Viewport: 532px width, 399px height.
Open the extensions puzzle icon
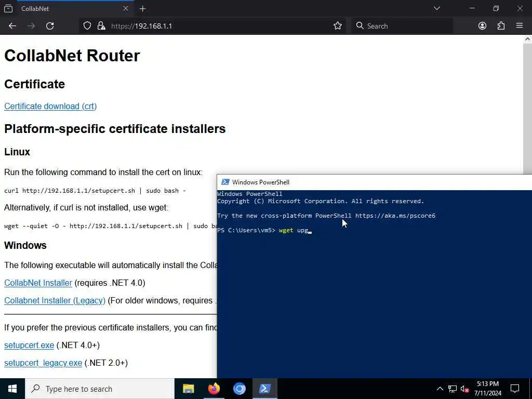click(501, 26)
